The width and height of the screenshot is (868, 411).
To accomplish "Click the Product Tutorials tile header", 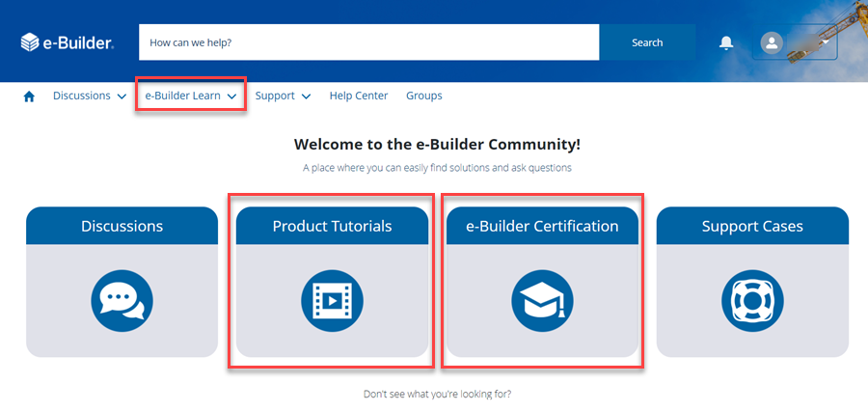I will point(332,227).
